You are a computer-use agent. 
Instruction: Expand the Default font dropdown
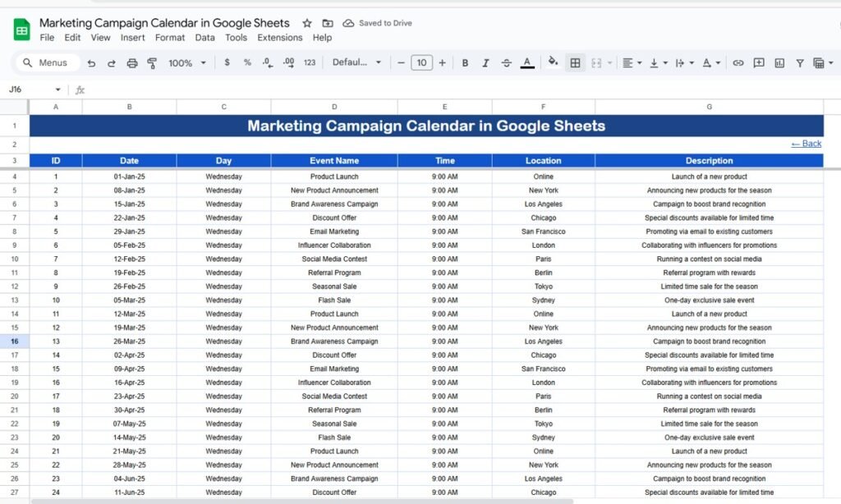tap(356, 63)
